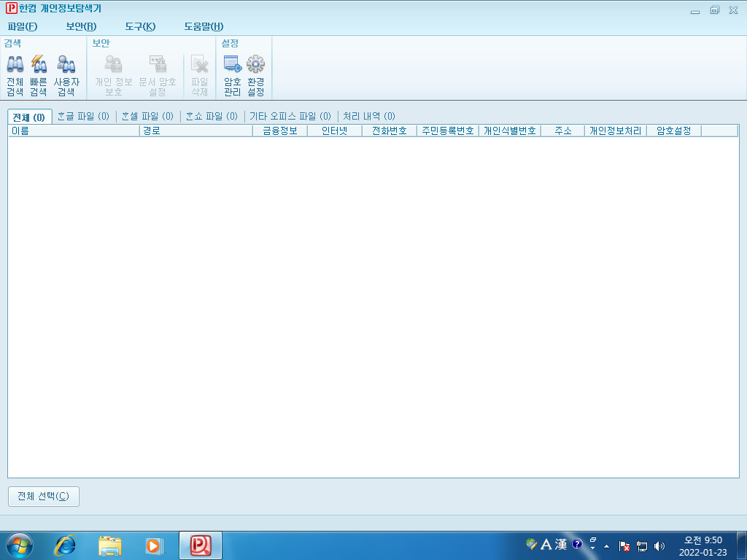Viewport: 747px width, 560px height.
Task: Restore down the application window
Action: click(715, 10)
